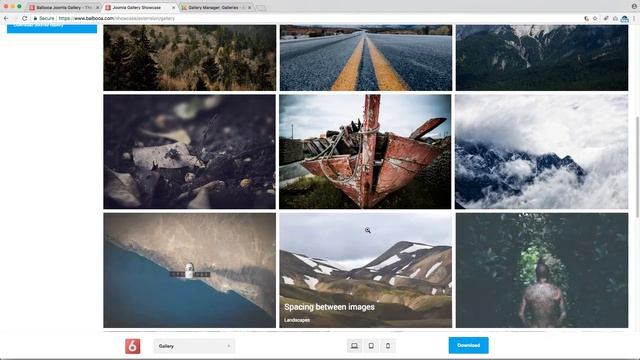Click the zoom magnifier on the mountain image
This screenshot has height=360, width=640.
(368, 231)
